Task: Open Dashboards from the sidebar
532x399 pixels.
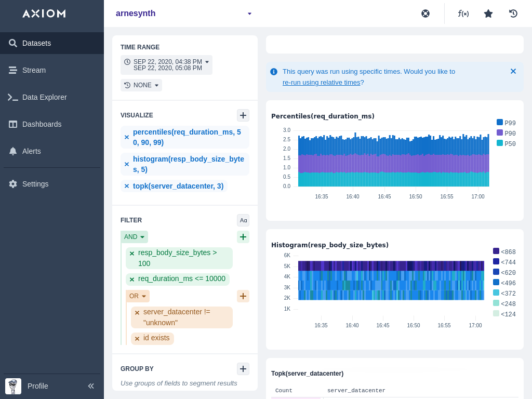Action: (x=42, y=124)
